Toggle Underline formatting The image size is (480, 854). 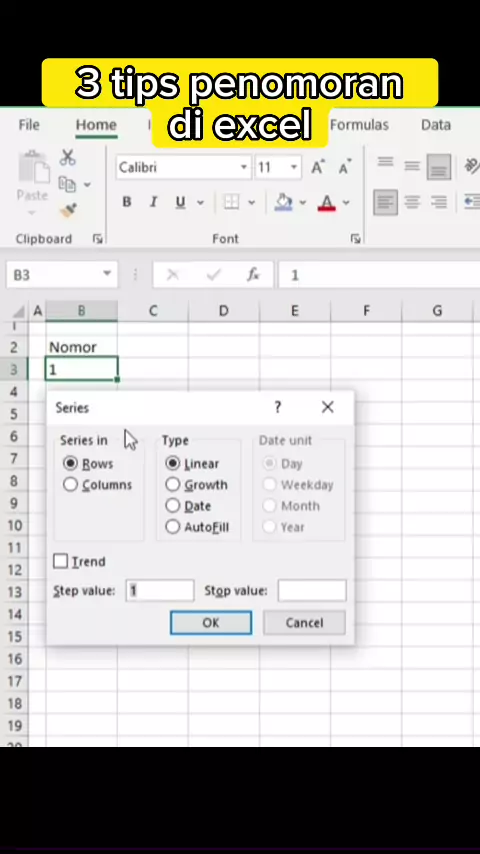coord(180,202)
